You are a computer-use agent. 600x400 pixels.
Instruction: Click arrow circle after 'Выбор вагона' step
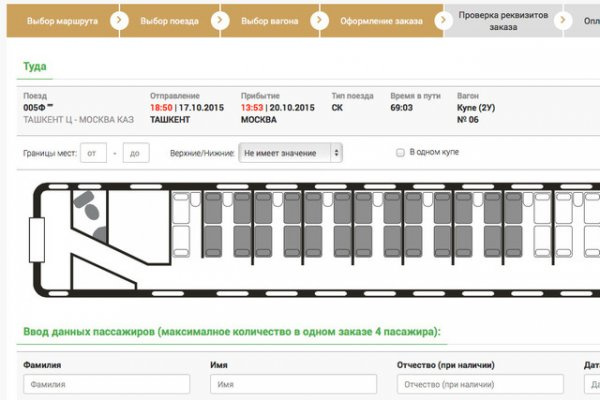pyautogui.click(x=321, y=20)
